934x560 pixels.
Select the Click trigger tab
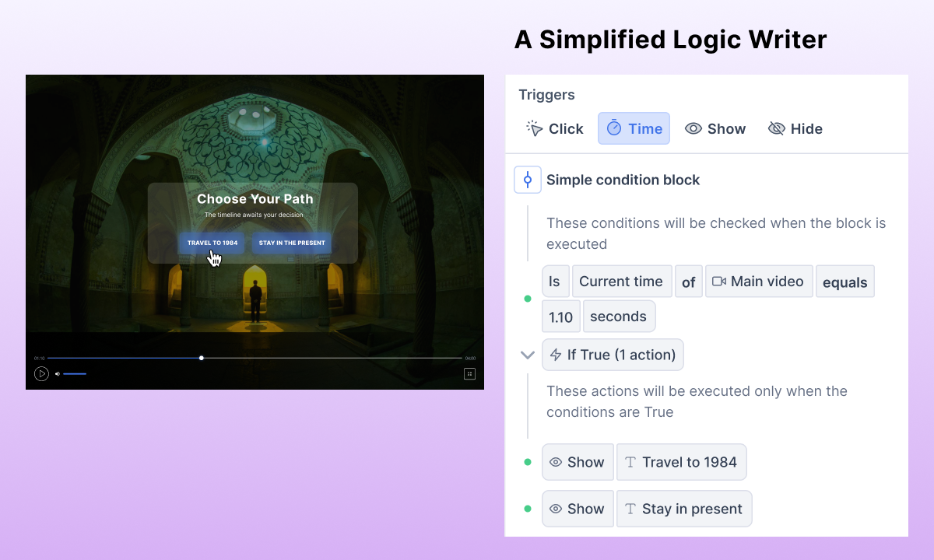point(555,129)
